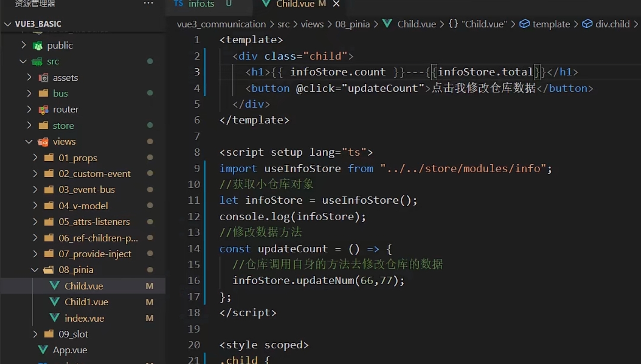Click the Vue icon beside index.vue
Image resolution: width=641 pixels, height=364 pixels.
point(54,318)
